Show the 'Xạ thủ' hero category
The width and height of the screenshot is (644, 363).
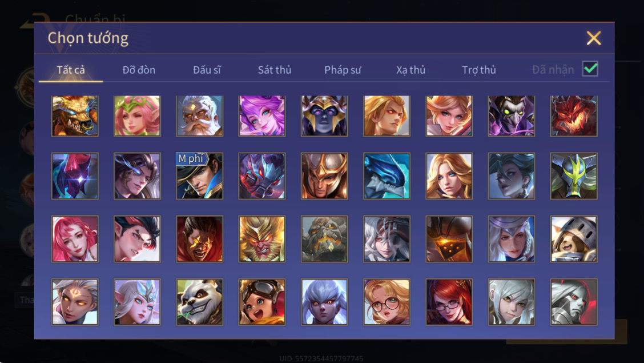coord(410,70)
